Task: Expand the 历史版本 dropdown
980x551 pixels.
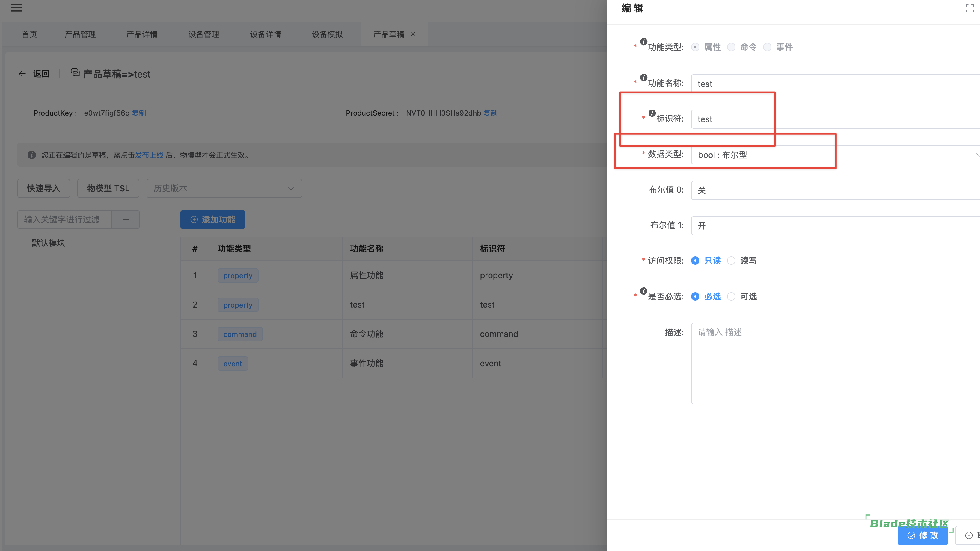Action: pos(224,188)
